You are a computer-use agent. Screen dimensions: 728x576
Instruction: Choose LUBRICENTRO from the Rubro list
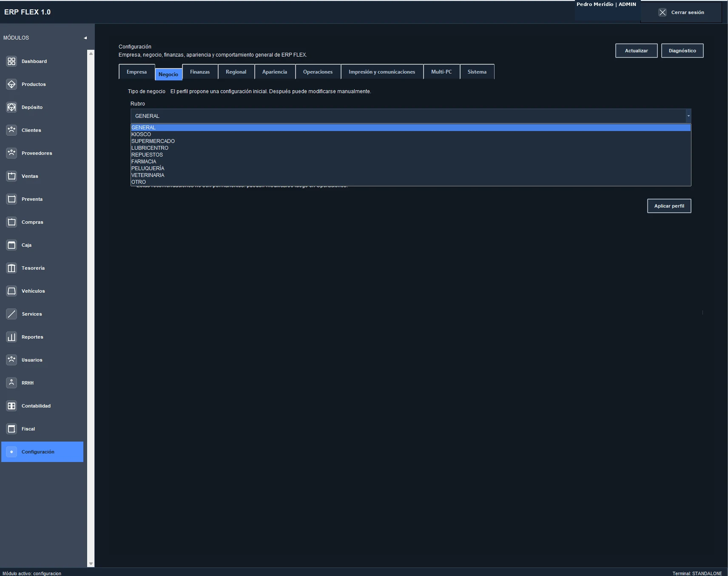tap(411, 148)
